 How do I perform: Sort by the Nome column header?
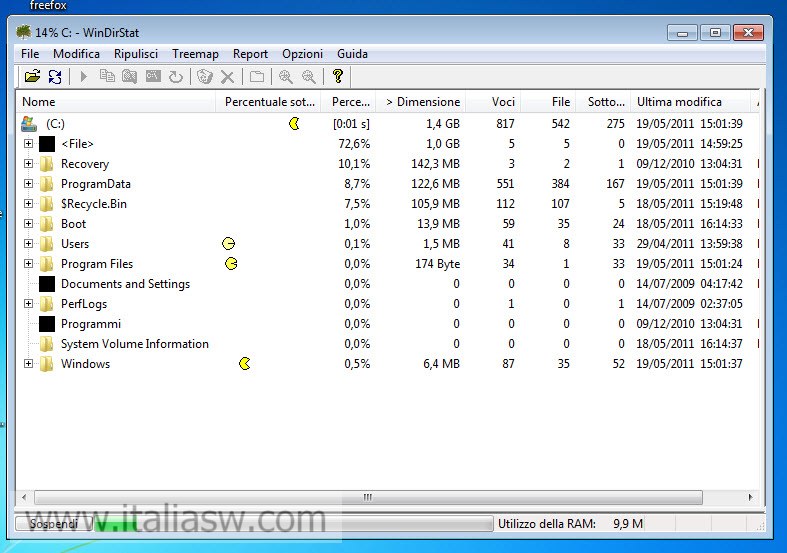coord(116,102)
